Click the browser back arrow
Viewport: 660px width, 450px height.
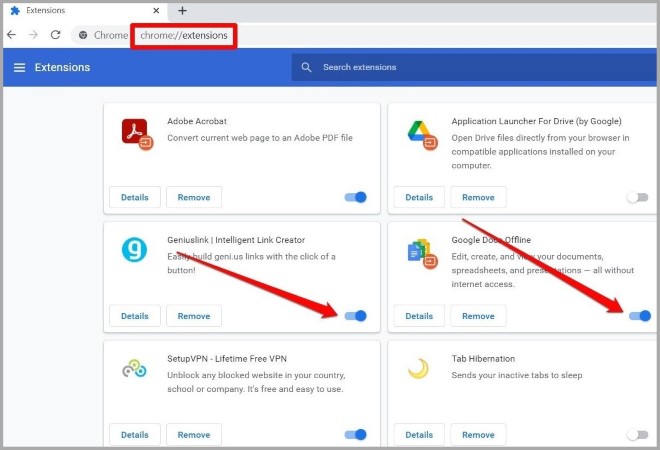point(11,35)
